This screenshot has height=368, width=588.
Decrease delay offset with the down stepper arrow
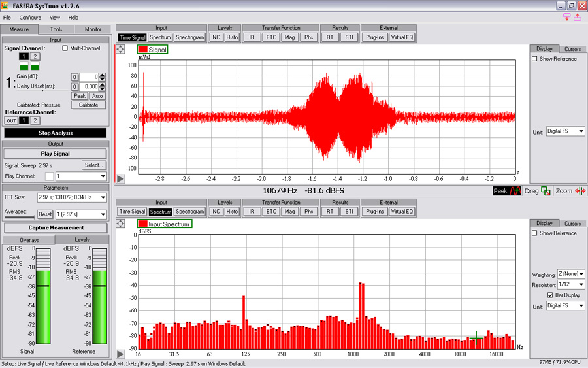coord(103,89)
